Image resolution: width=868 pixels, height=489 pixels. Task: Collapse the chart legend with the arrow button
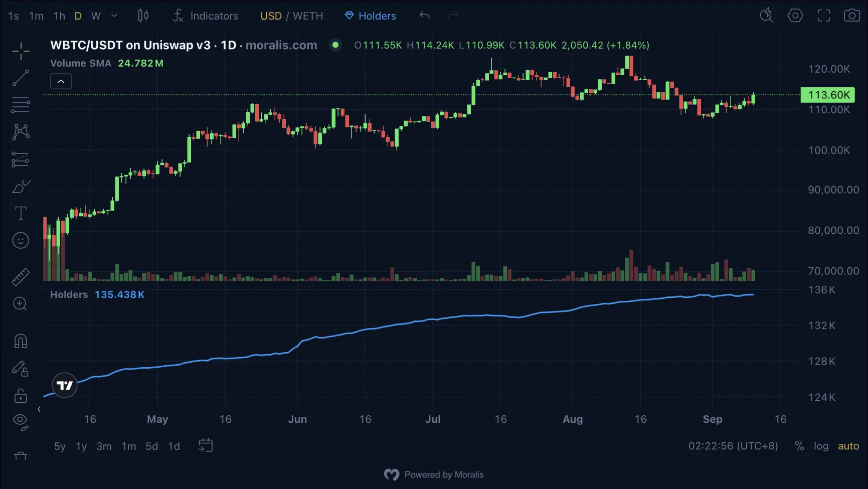[x=60, y=81]
